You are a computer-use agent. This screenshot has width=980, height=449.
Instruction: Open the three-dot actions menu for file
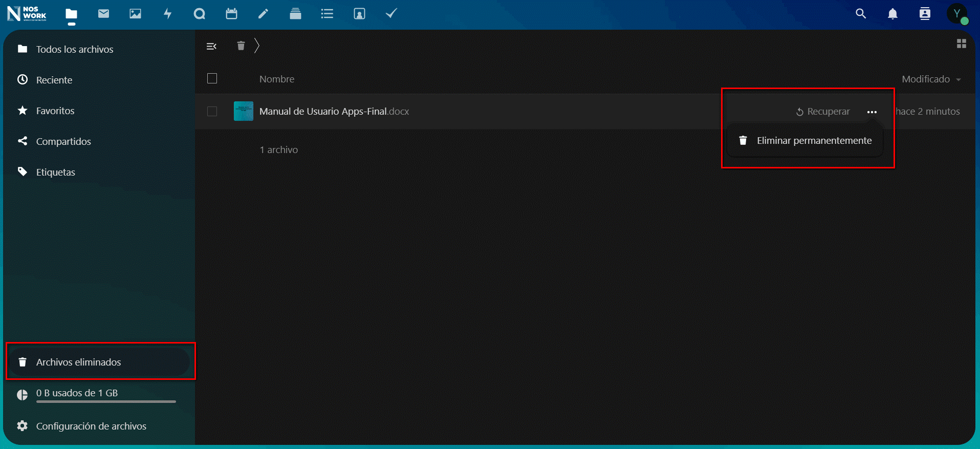point(872,112)
